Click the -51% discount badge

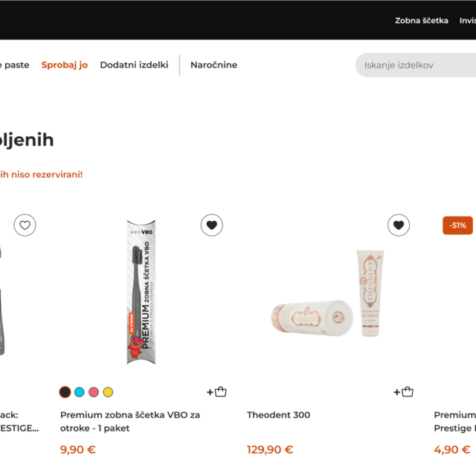(x=457, y=225)
